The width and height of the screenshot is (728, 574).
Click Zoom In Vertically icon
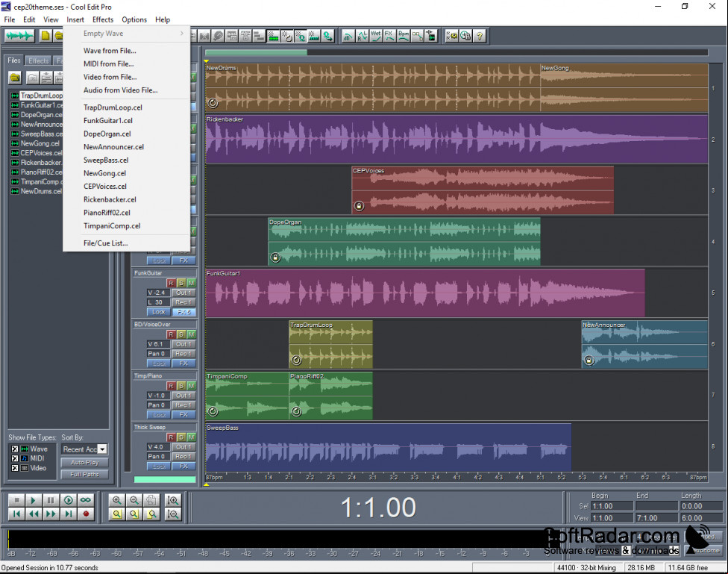173,500
